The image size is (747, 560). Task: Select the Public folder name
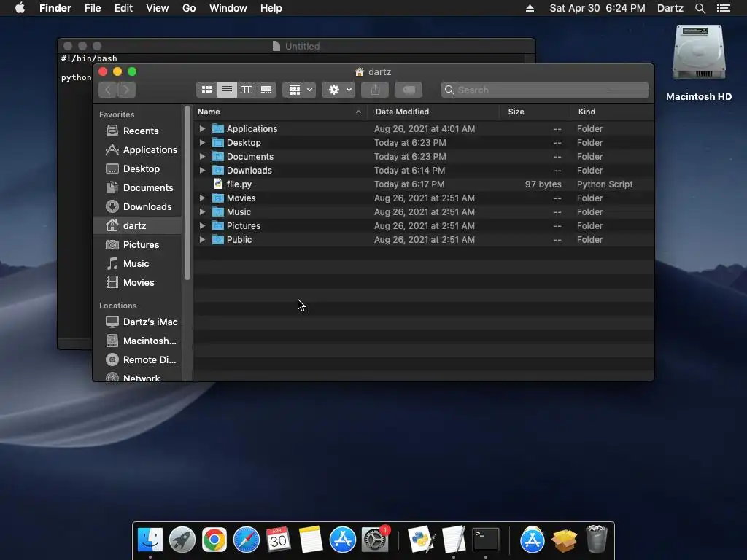click(x=239, y=239)
